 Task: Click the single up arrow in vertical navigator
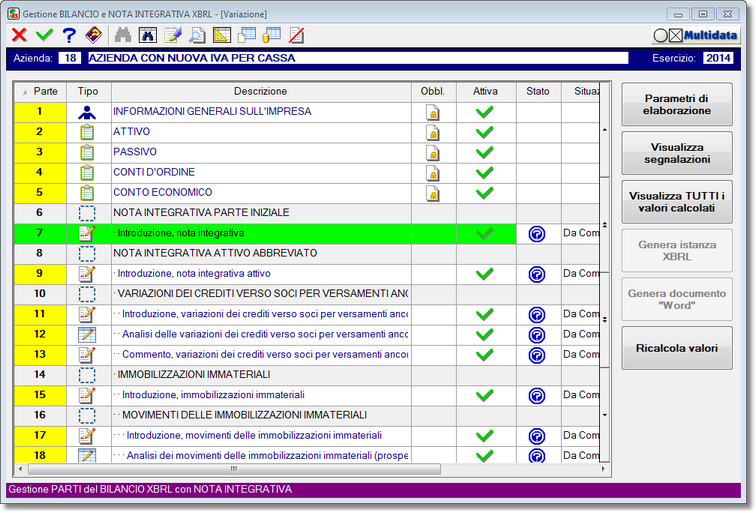pos(605,130)
